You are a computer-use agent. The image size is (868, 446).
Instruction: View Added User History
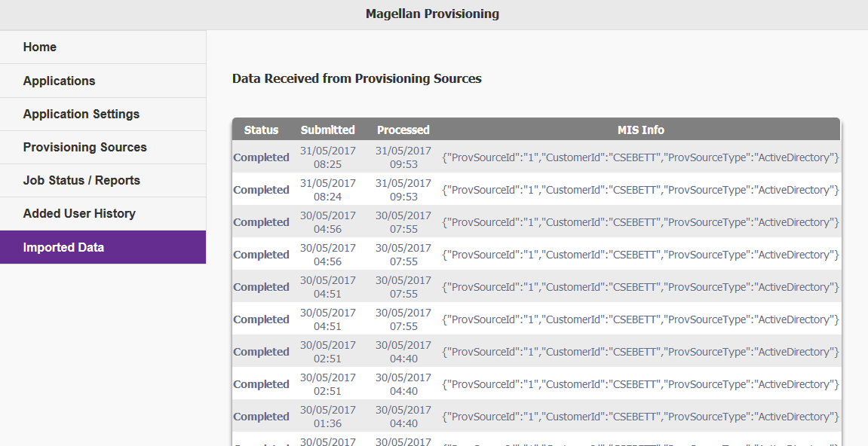(x=103, y=214)
